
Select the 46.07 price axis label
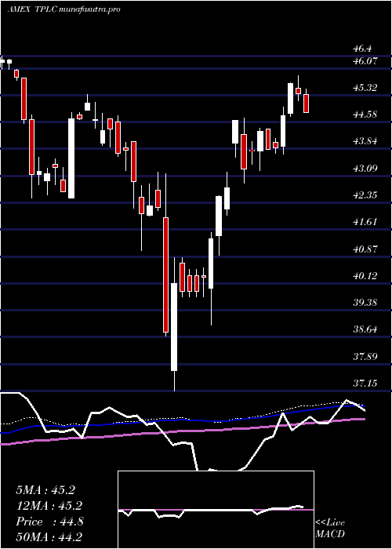pyautogui.click(x=365, y=61)
